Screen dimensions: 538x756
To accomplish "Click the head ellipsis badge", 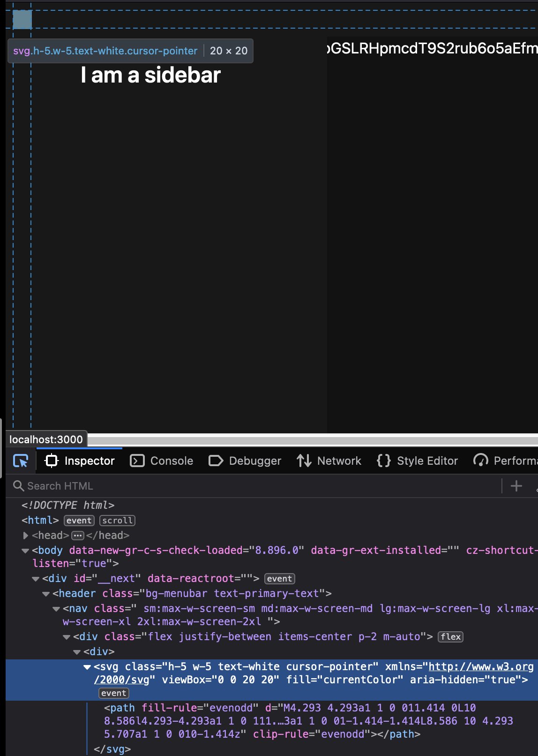I will click(x=78, y=536).
